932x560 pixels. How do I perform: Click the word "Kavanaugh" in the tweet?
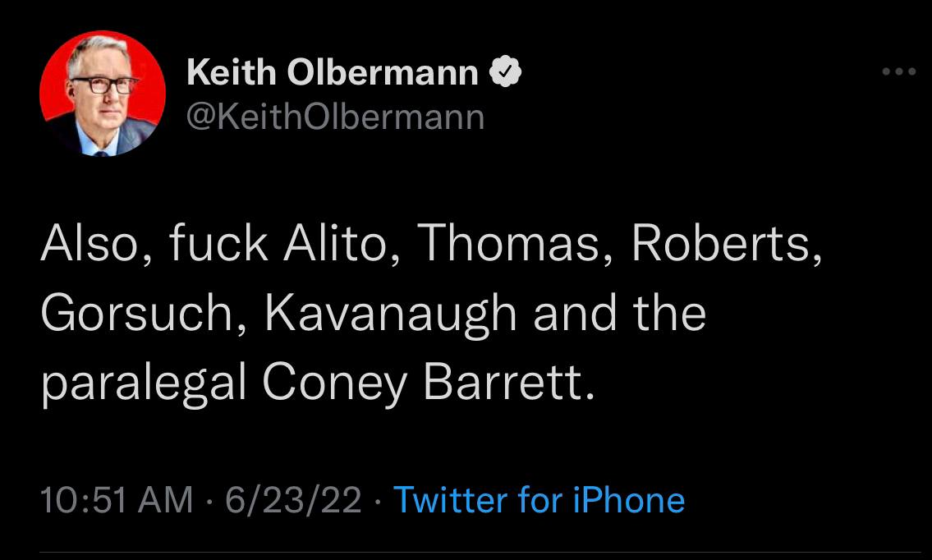391,314
